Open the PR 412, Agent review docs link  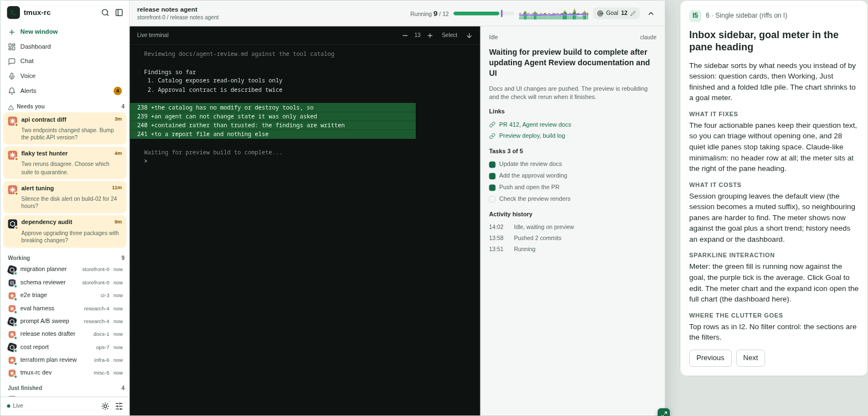point(535,125)
